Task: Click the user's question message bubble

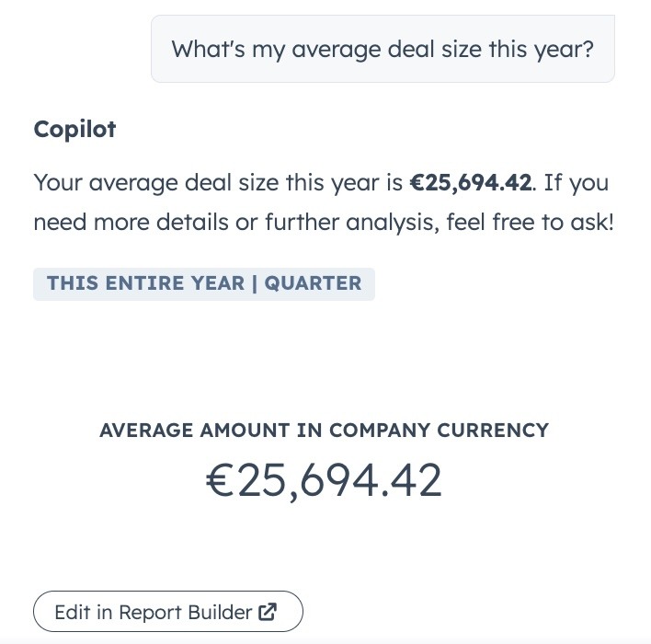Action: [383, 49]
